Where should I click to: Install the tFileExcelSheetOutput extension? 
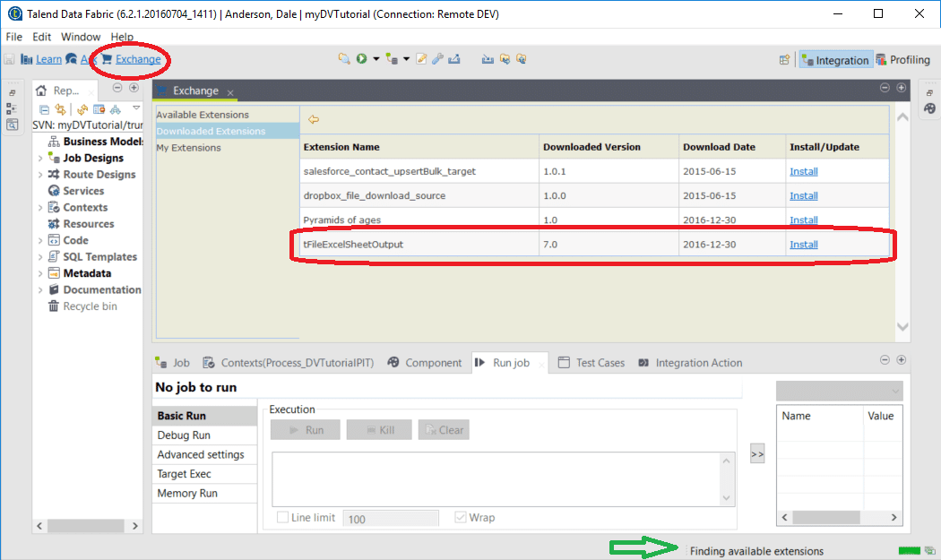[x=804, y=244]
